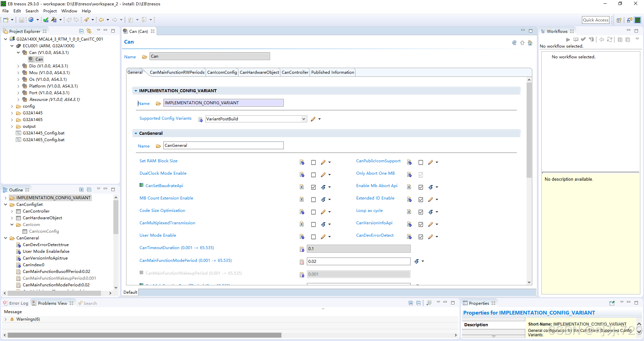644x341 pixels.
Task: Toggle User Mode Enable checkbox
Action: click(313, 237)
